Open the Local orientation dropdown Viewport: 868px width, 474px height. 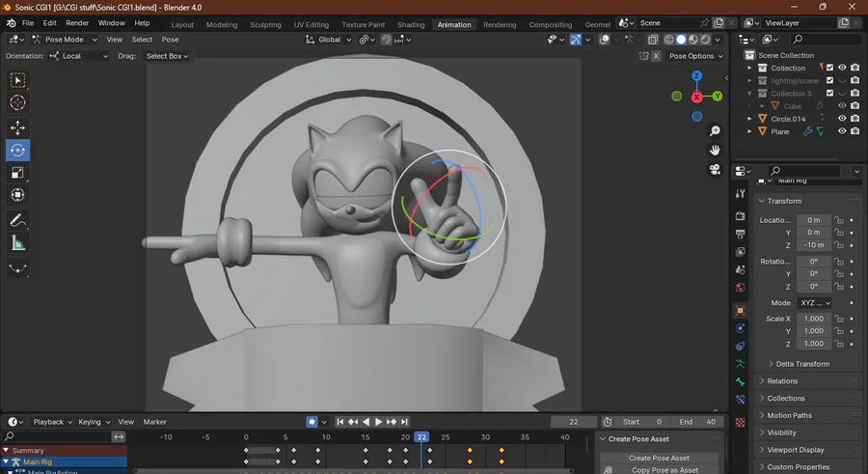(78, 56)
